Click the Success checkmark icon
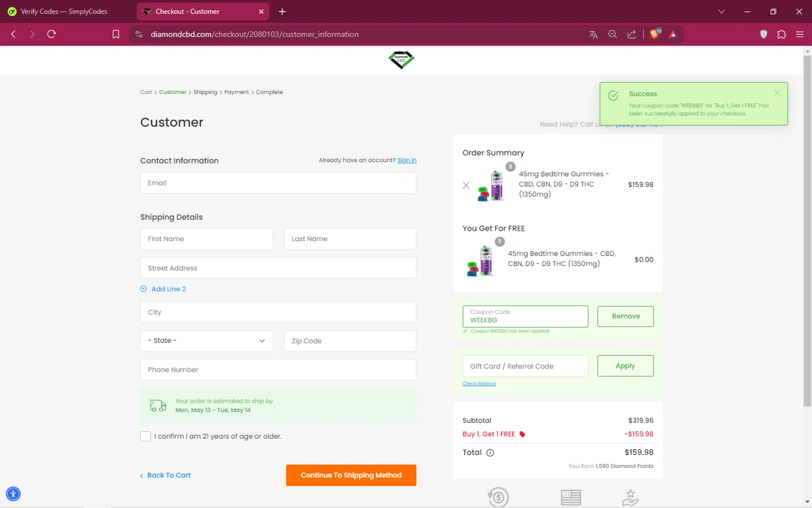The height and width of the screenshot is (508, 812). tap(613, 96)
